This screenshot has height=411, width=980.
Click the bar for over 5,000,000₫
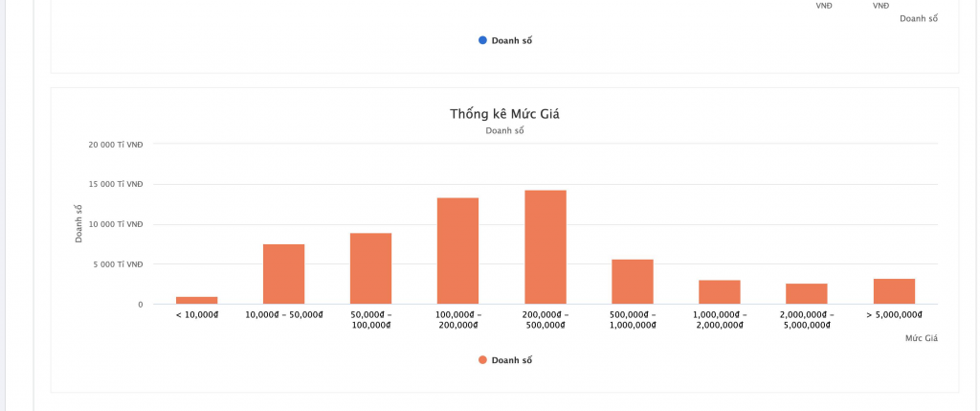[x=894, y=291]
